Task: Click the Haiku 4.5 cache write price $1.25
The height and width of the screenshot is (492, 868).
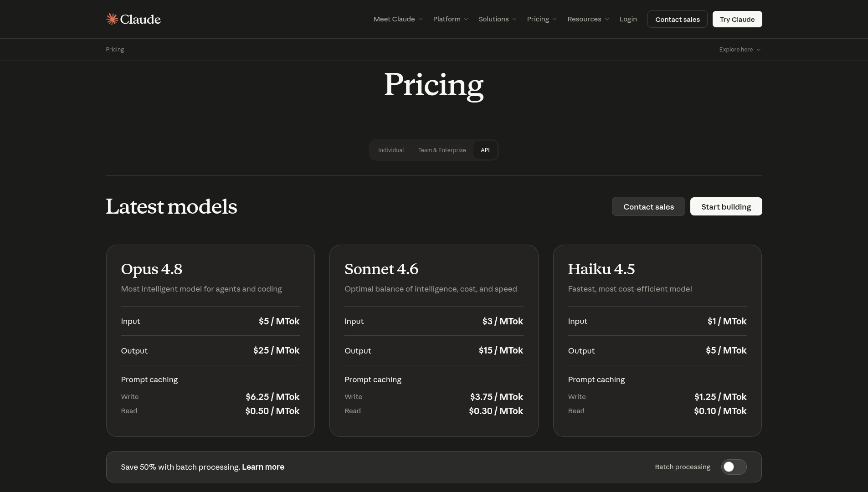Action: point(721,397)
